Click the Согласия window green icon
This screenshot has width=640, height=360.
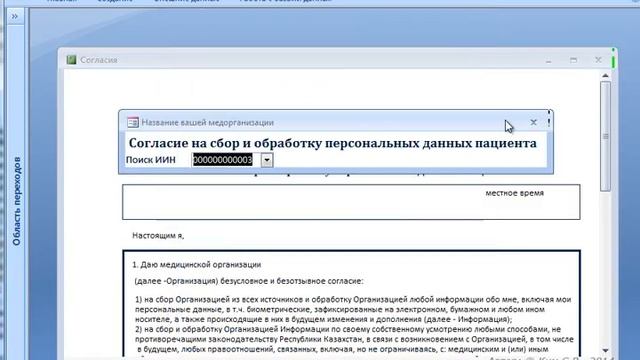click(x=71, y=60)
